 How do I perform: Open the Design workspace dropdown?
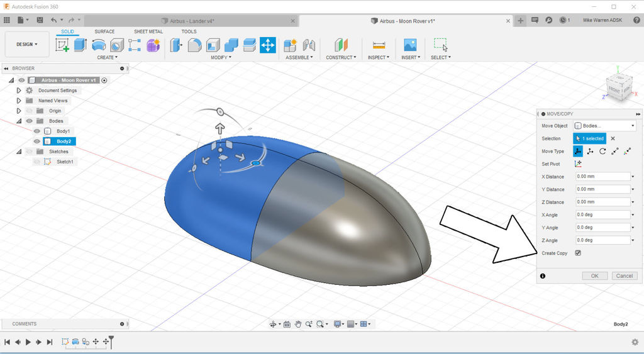tap(26, 45)
